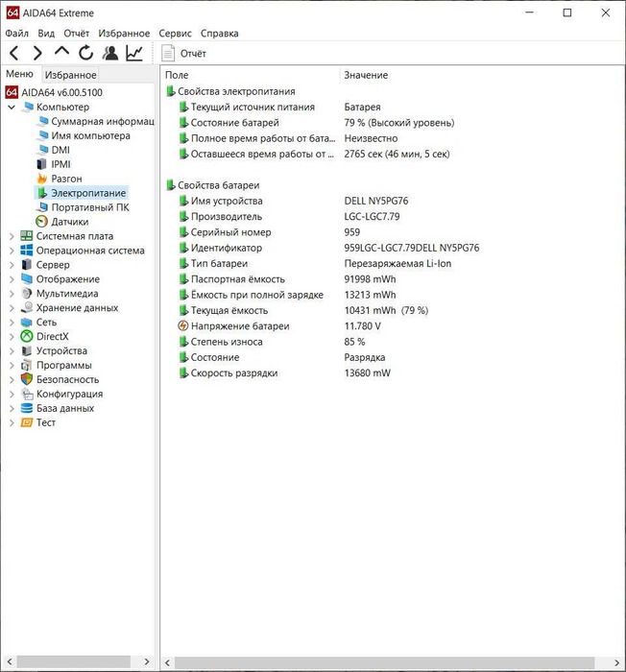
Task: Refresh the page using the circular arrow icon
Action: tap(85, 53)
